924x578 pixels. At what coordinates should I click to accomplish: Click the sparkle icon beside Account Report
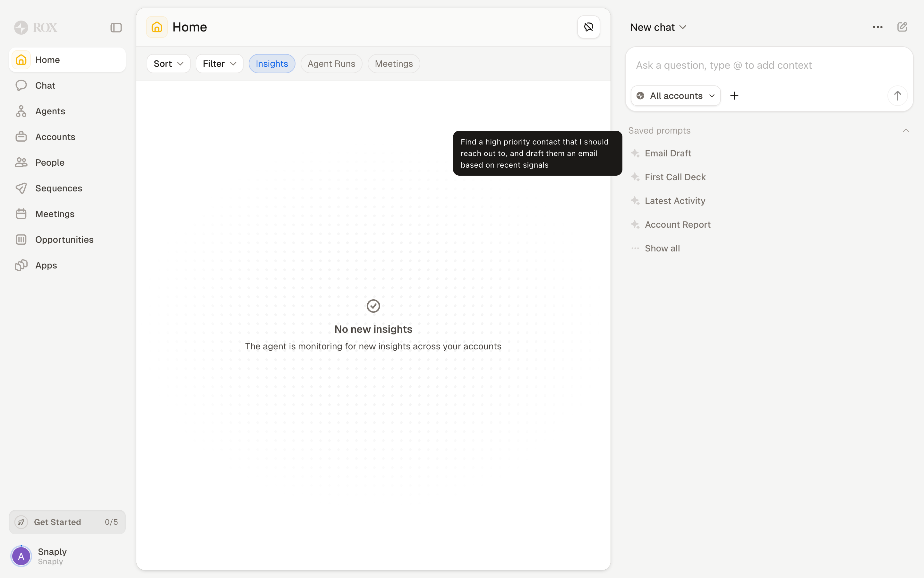(x=635, y=224)
